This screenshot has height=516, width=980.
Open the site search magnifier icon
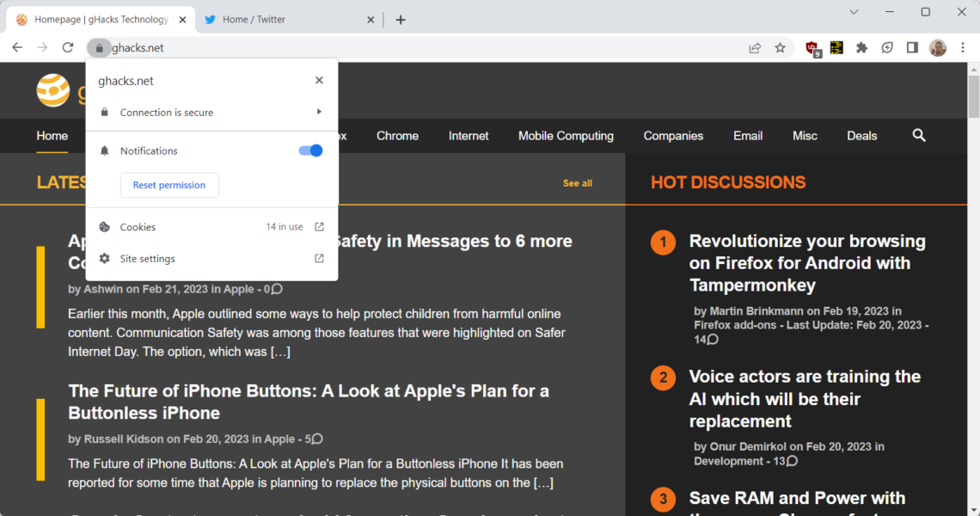click(x=919, y=136)
